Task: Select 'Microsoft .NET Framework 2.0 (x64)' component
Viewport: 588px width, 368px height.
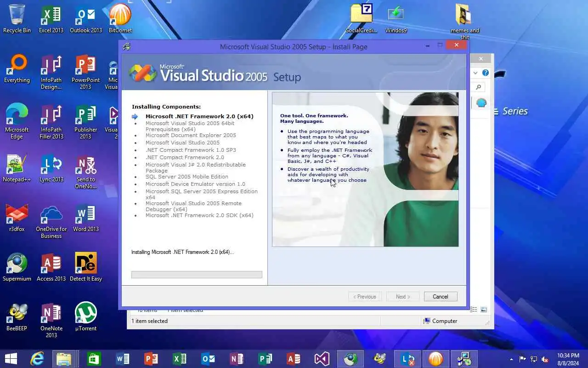Action: coord(199,116)
